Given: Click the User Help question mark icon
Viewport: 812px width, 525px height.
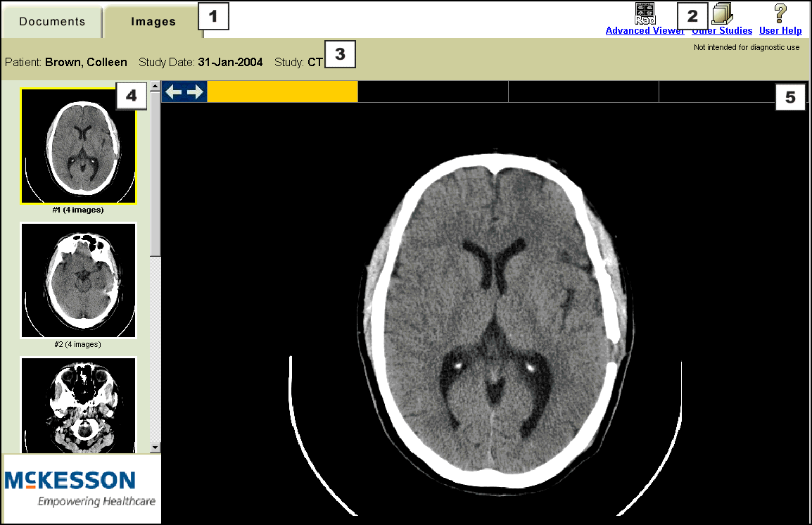Looking at the screenshot, I should (x=780, y=13).
